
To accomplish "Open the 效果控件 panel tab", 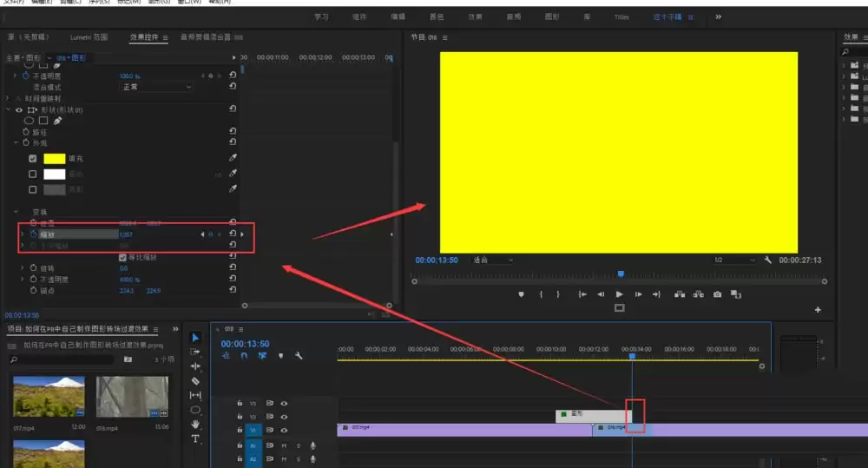I will pyautogui.click(x=144, y=37).
